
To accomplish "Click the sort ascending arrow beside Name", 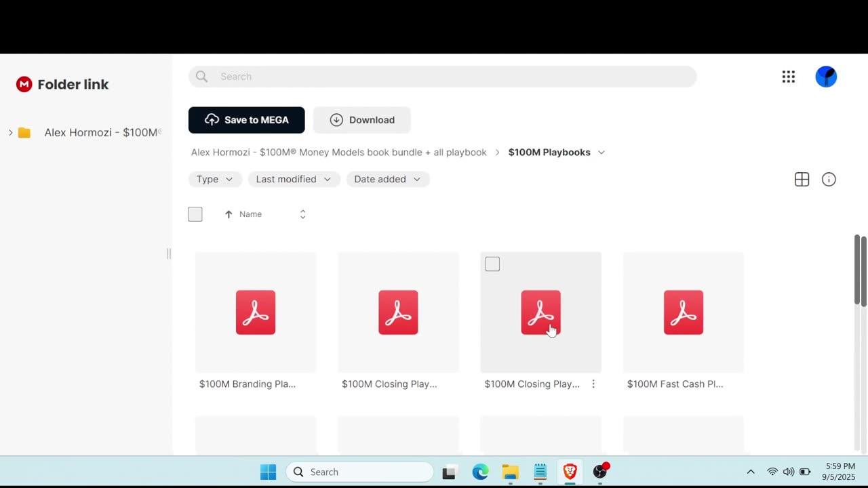I will point(229,214).
